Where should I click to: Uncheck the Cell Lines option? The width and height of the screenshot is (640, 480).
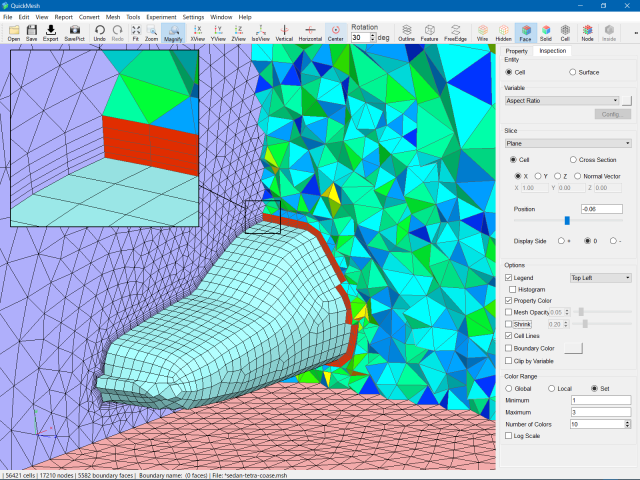509,336
